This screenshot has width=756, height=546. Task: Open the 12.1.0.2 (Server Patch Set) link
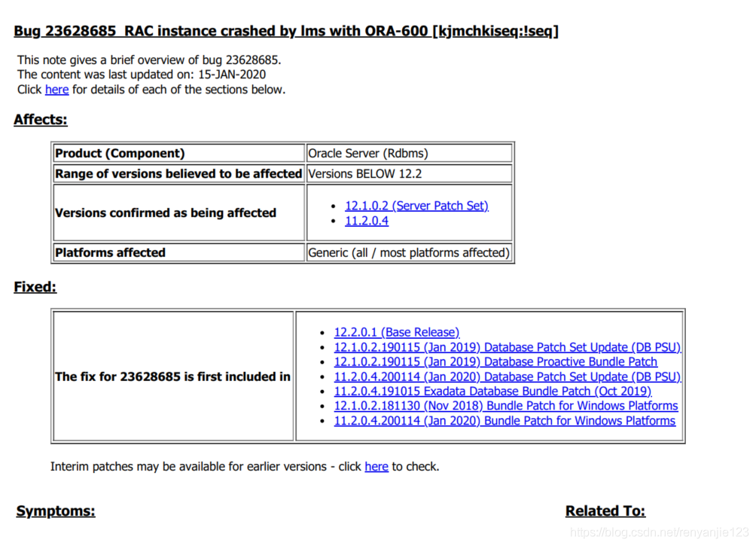coord(416,206)
